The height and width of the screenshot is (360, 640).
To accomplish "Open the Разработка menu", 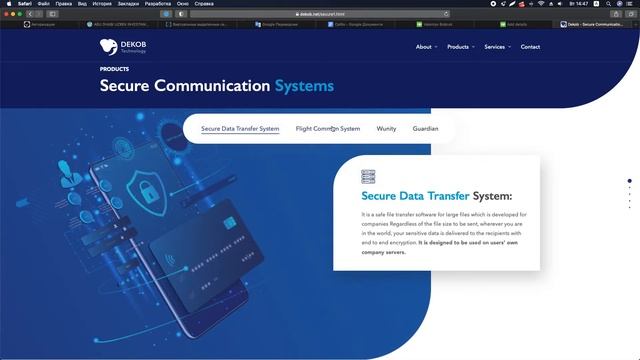I will click(x=158, y=4).
